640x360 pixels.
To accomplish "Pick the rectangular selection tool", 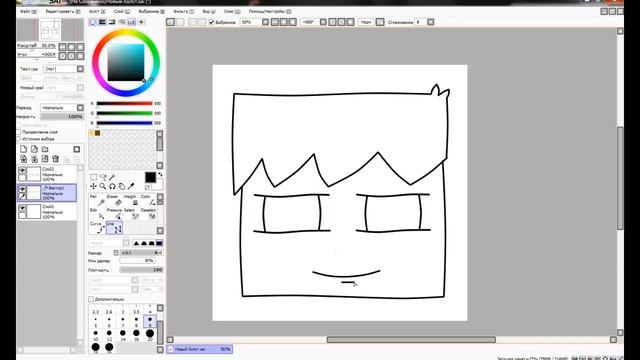I will (x=93, y=177).
